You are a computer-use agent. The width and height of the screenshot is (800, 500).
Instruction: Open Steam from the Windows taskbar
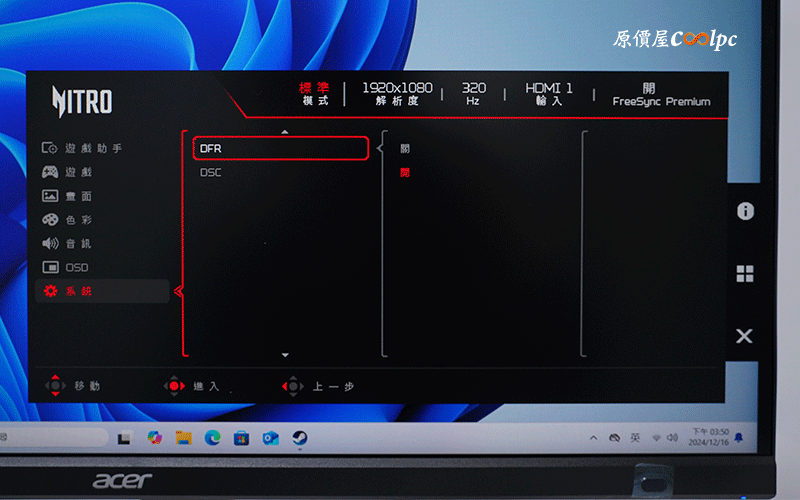tap(299, 438)
